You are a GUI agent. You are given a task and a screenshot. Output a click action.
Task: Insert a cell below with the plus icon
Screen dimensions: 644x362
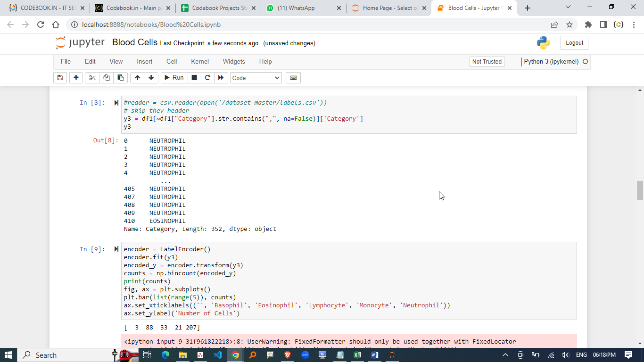[76, 78]
